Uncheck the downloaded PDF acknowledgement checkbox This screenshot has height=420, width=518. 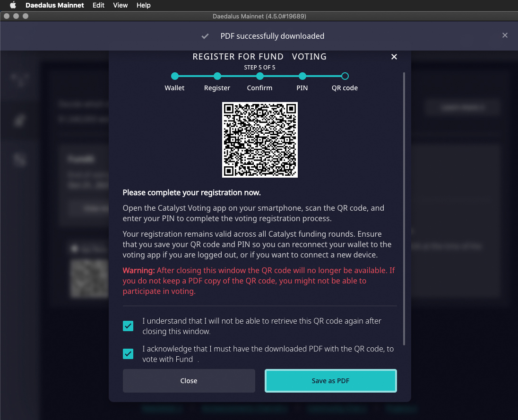[x=128, y=354]
